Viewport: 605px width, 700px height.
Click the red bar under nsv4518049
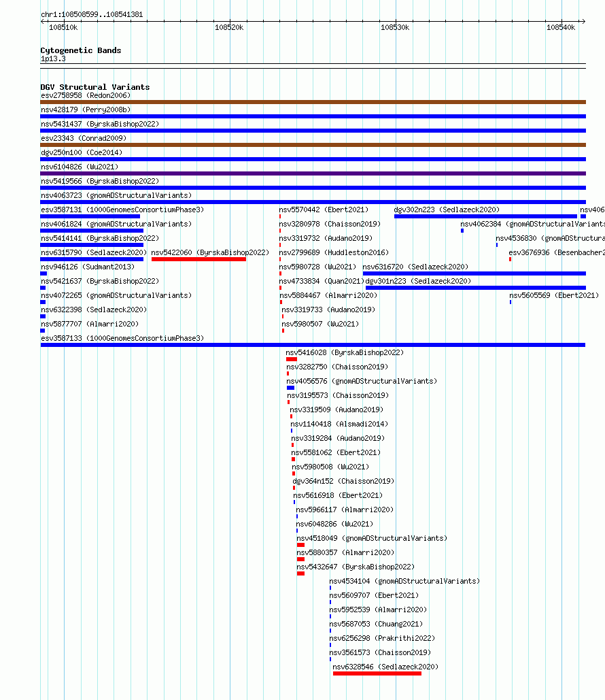click(x=300, y=545)
